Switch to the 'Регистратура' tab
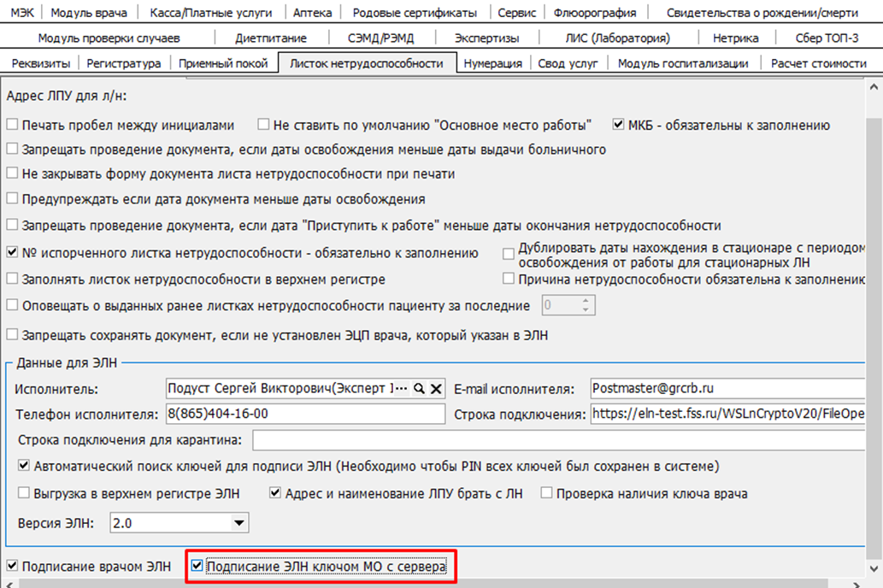This screenshot has height=588, width=883. pos(123,63)
